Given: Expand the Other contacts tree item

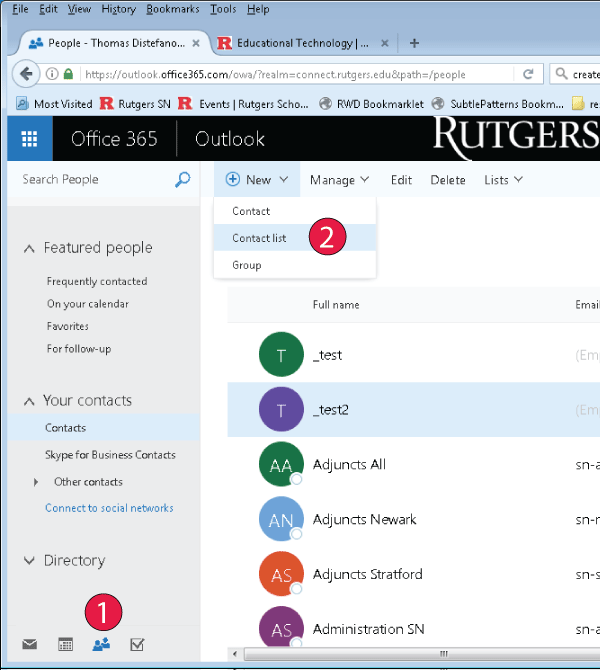Looking at the screenshot, I should coord(35,482).
